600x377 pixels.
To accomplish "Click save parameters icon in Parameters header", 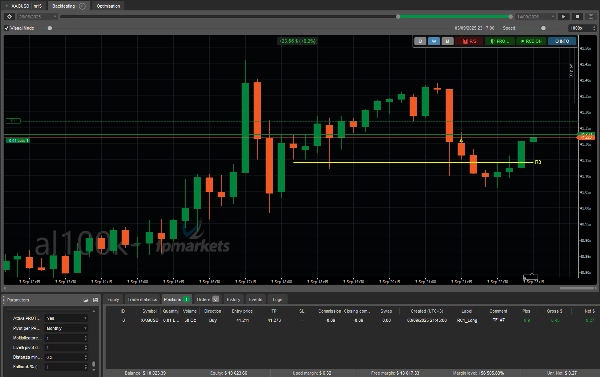I will (95, 300).
